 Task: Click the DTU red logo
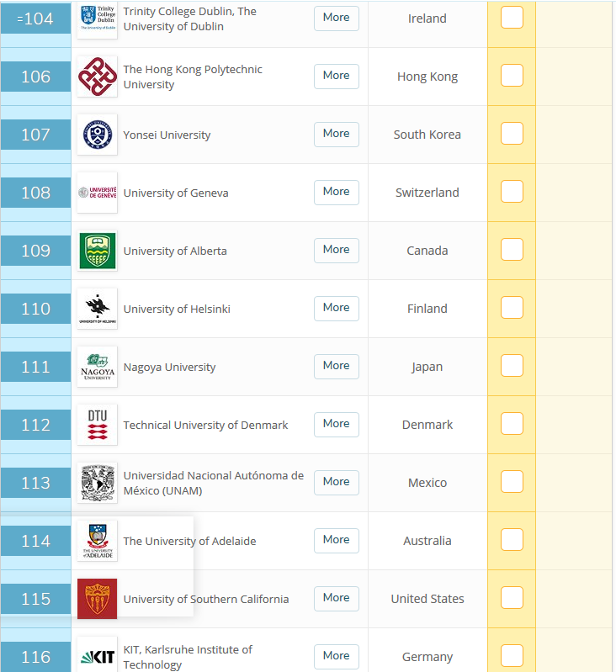pos(97,425)
